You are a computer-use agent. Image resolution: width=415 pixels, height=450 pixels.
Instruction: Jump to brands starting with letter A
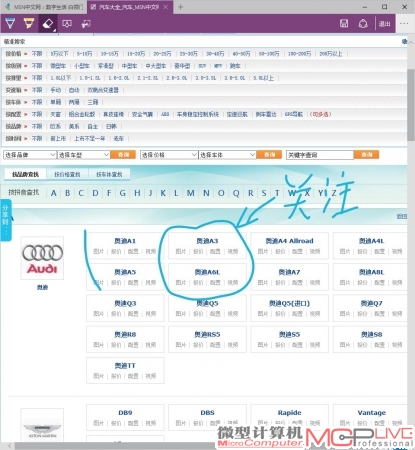pos(54,193)
